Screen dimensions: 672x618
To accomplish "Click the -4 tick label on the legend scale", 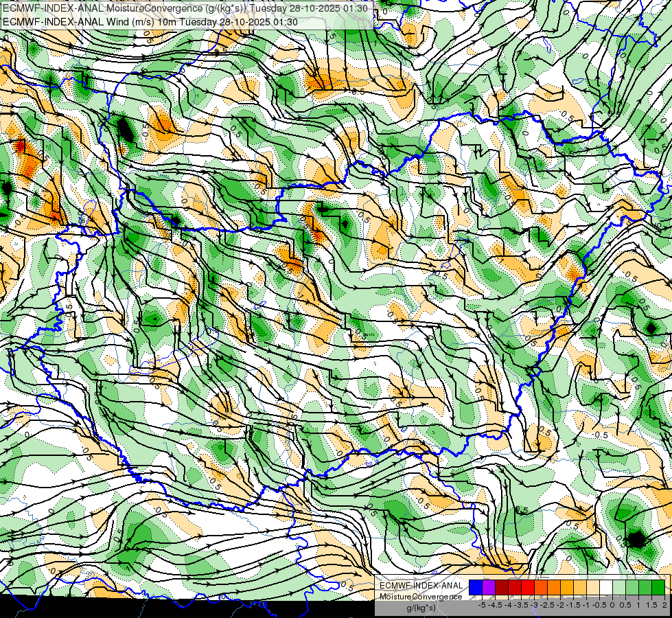I will coord(508,605).
